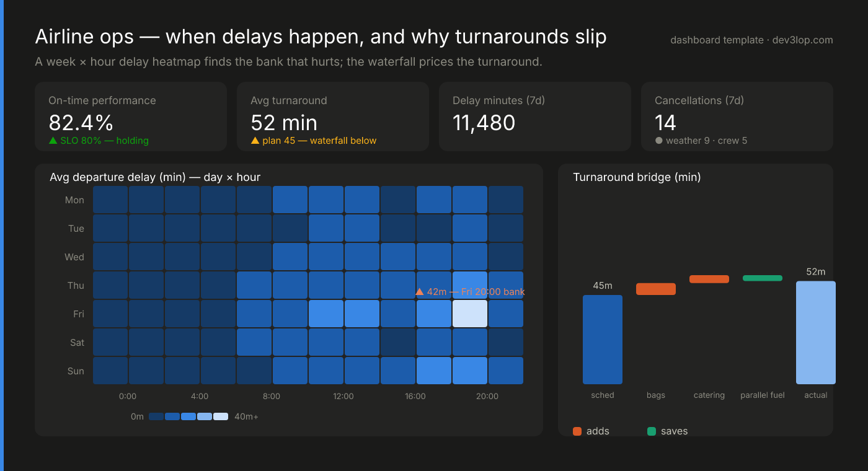The width and height of the screenshot is (868, 471).
Task: Click the green triangle beside SLO 80%
Action: coord(53,141)
